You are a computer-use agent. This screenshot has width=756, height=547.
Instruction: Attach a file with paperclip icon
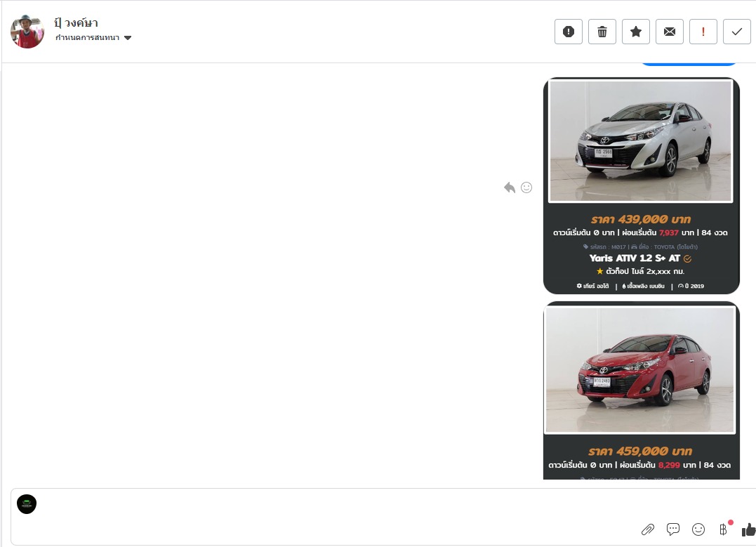coord(648,529)
